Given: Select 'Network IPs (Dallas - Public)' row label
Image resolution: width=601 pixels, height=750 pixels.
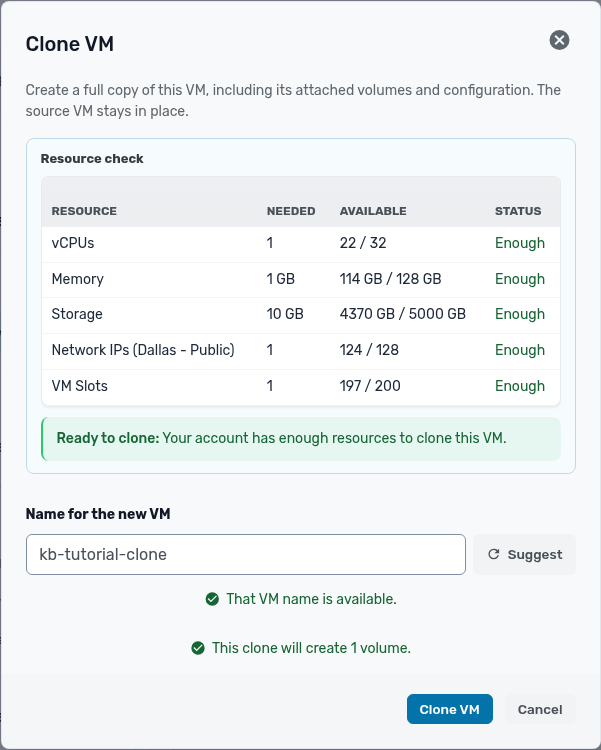Looking at the screenshot, I should click(x=143, y=350).
